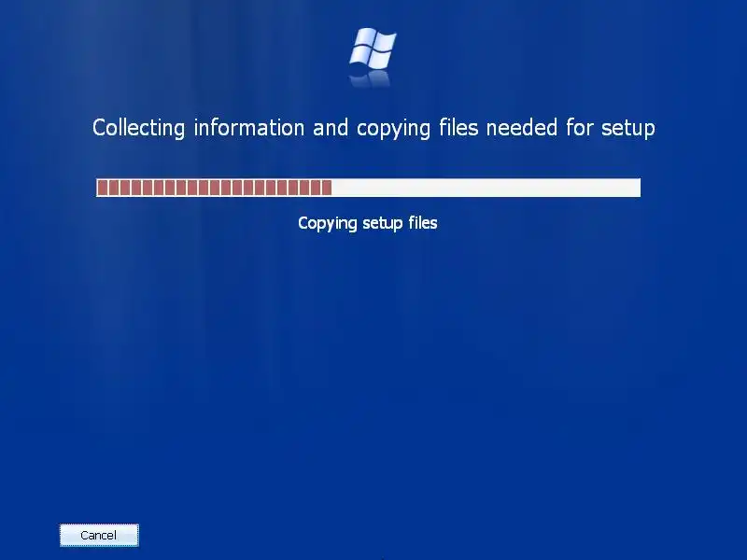Click the empty white portion of progress bar
The image size is (747, 560).
pos(486,188)
